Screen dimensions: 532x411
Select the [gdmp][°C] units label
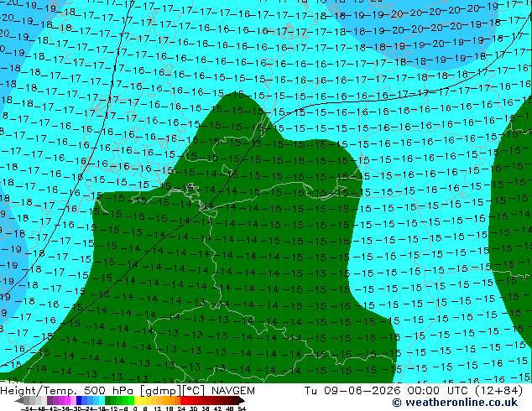(173, 391)
